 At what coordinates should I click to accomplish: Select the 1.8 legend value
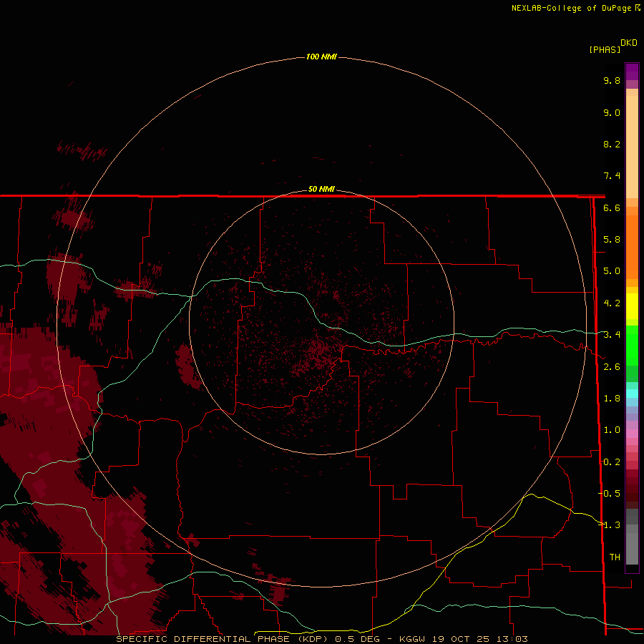(x=612, y=399)
